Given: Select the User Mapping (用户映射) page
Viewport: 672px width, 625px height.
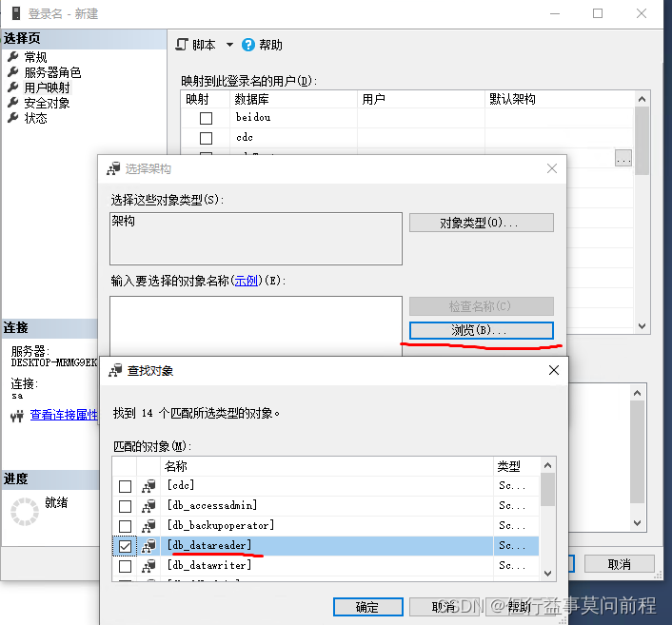Looking at the screenshot, I should click(x=47, y=88).
